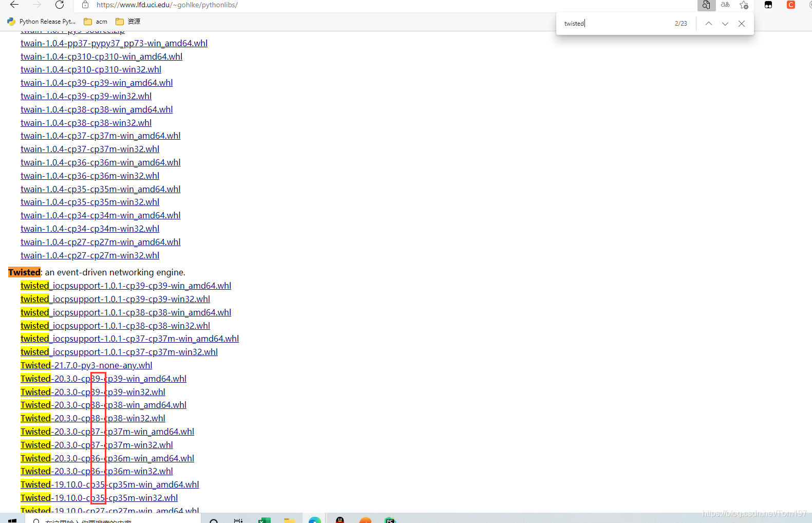812x523 pixels.
Task: Download twain-1.0.4-cp310-cp310-win32.whl
Action: coord(91,69)
